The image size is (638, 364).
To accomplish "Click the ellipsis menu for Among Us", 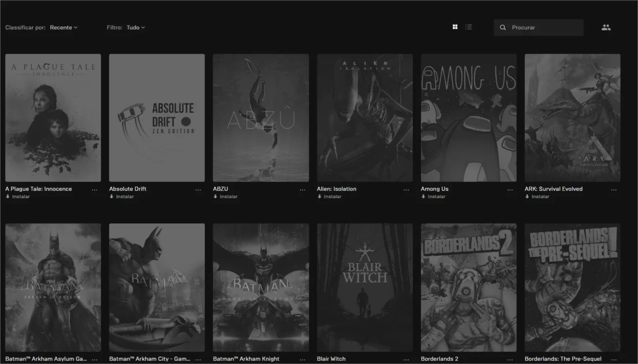I will tap(510, 190).
